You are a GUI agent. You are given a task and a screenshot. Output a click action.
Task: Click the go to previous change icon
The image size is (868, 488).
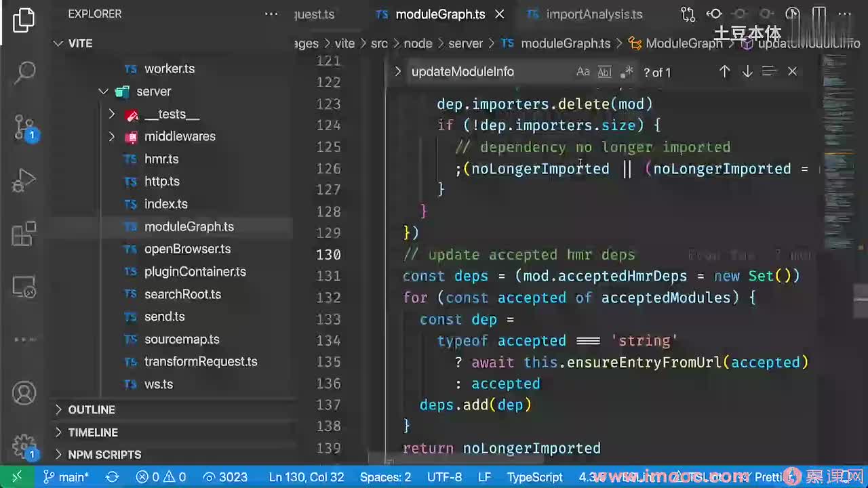714,14
